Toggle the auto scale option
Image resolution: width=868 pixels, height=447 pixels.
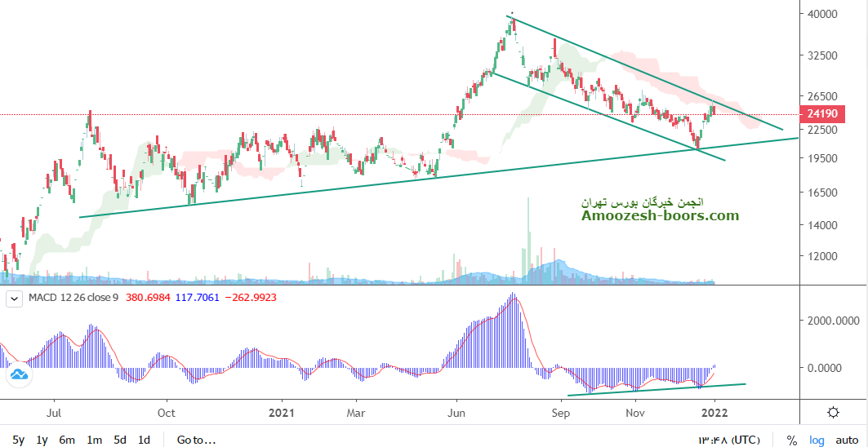847,440
